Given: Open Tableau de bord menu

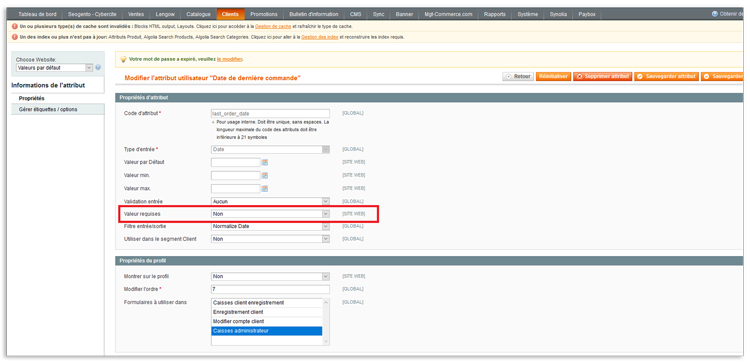Looking at the screenshot, I should (x=37, y=14).
